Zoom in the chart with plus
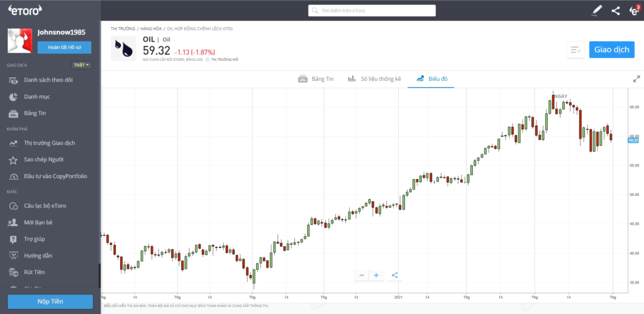 tap(376, 276)
